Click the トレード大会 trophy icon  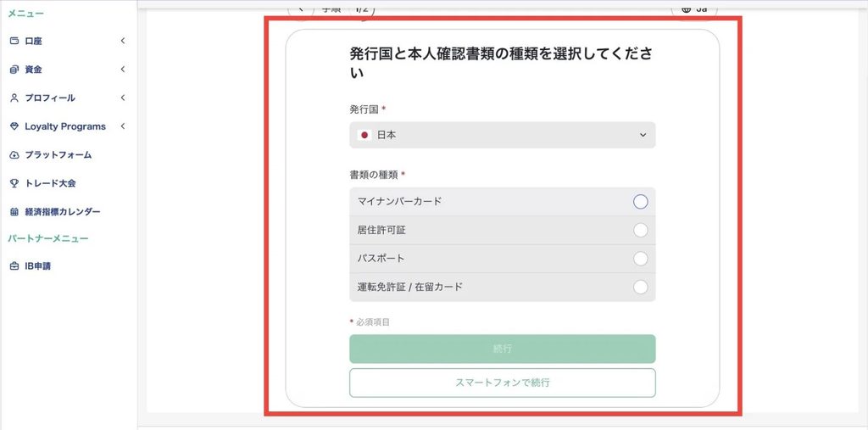(x=14, y=183)
